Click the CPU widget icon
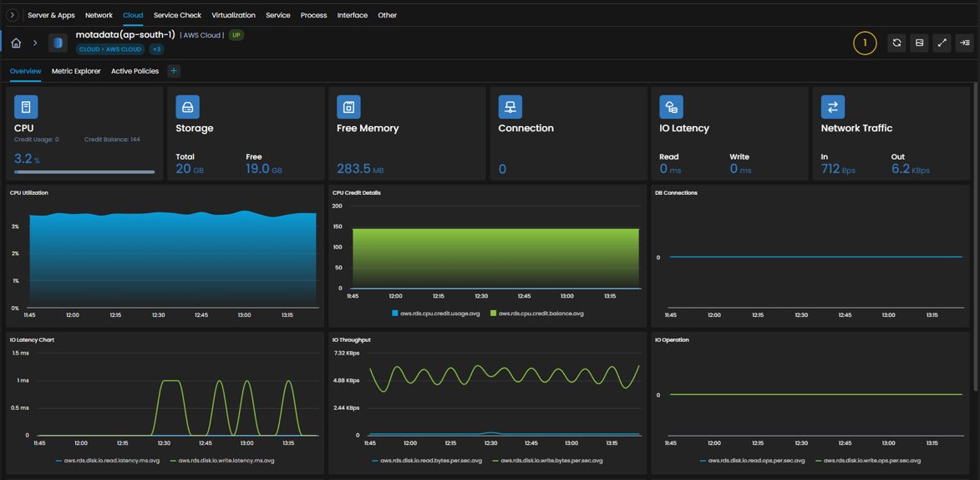980x480 pixels. pyautogui.click(x=26, y=107)
